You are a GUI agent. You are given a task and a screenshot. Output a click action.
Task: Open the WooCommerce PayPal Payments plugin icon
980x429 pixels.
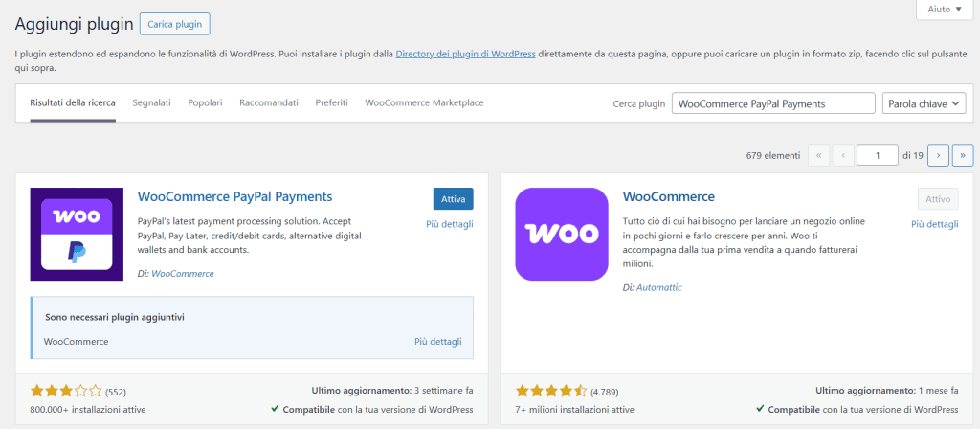77,234
